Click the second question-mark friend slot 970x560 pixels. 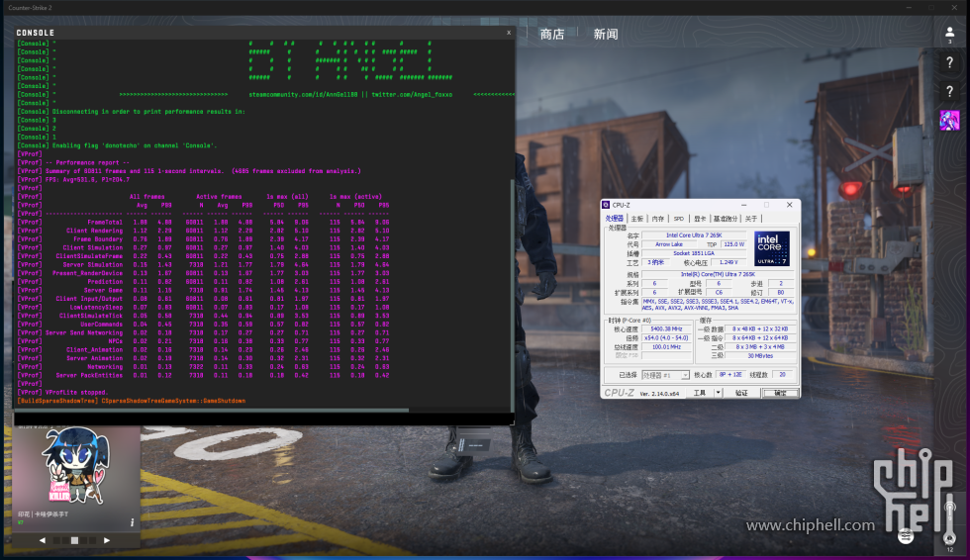tap(949, 91)
